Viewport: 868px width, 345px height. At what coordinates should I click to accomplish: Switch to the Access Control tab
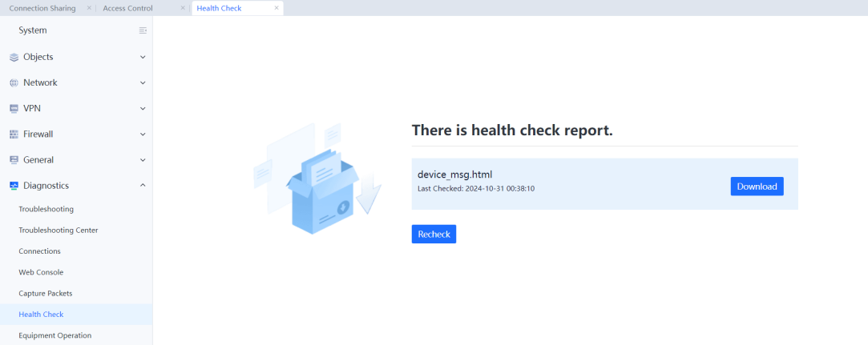127,8
